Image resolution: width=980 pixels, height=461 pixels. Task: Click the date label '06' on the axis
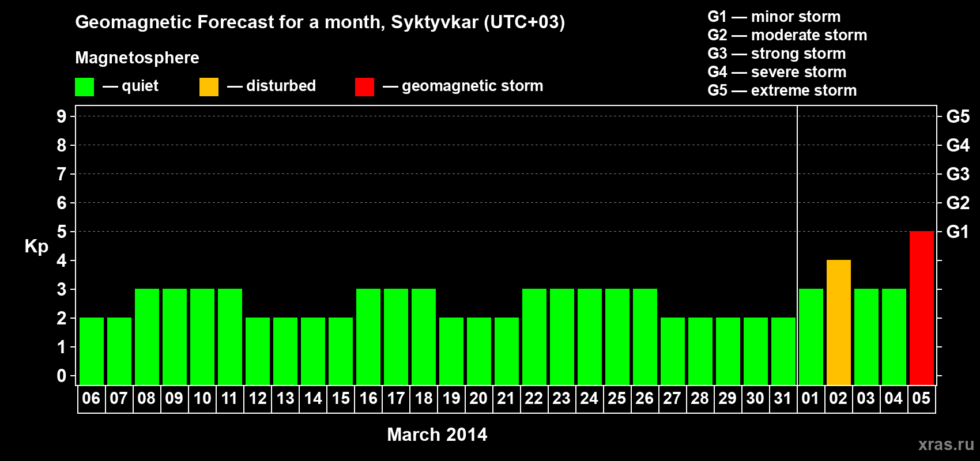coord(91,399)
